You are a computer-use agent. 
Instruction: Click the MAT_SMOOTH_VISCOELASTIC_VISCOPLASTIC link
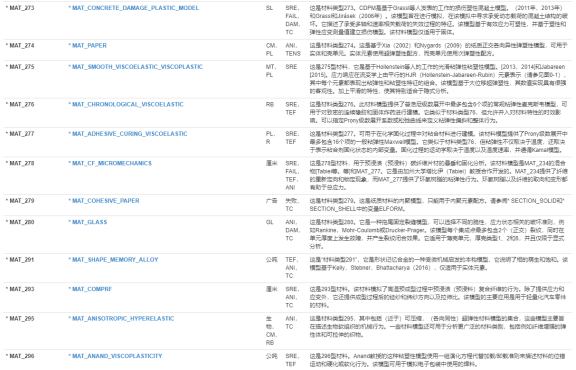point(137,67)
